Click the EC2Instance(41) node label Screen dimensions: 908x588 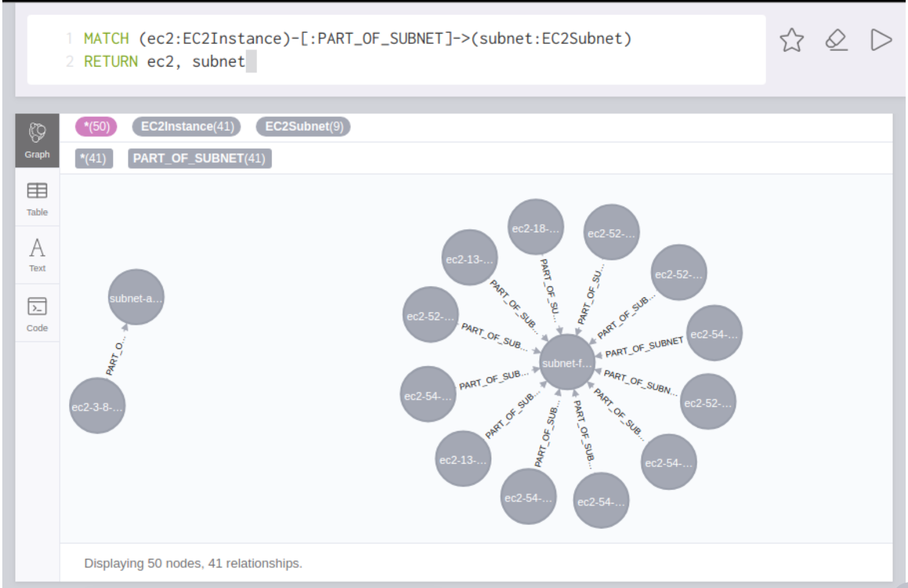click(186, 127)
